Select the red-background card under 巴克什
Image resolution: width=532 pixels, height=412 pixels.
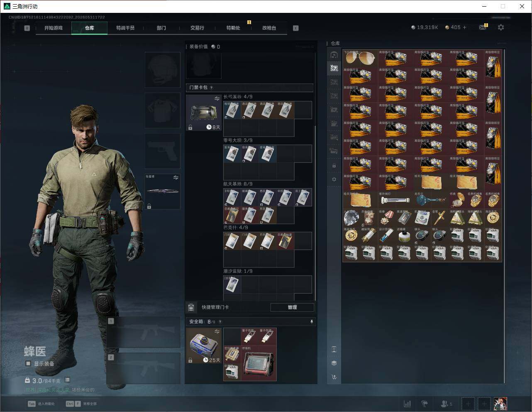(286, 241)
